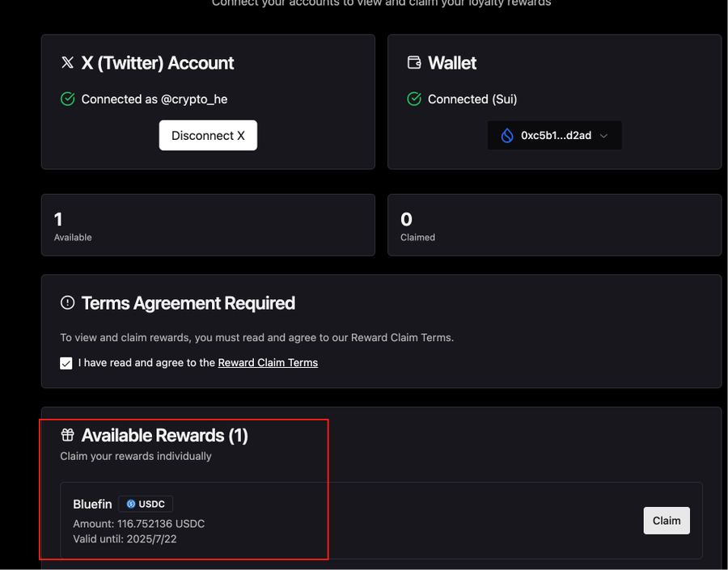Open the Reward Claim Terms link

click(x=268, y=363)
